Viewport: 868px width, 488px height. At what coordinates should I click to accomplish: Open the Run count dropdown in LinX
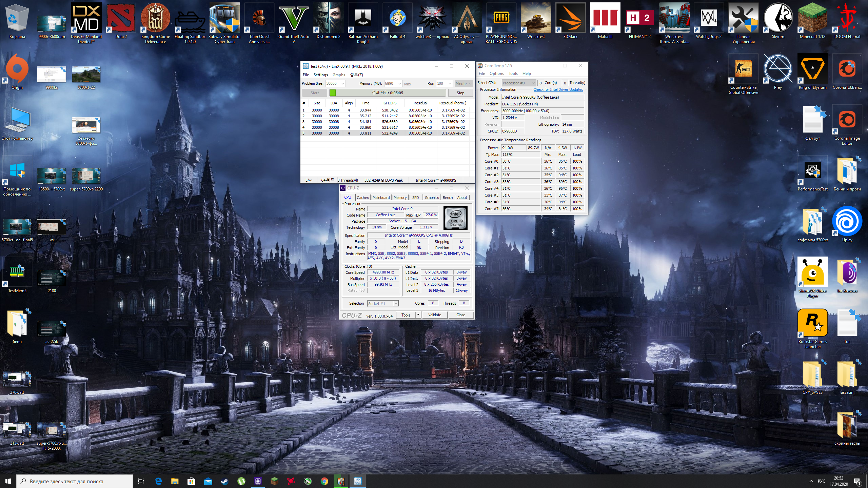click(x=450, y=84)
